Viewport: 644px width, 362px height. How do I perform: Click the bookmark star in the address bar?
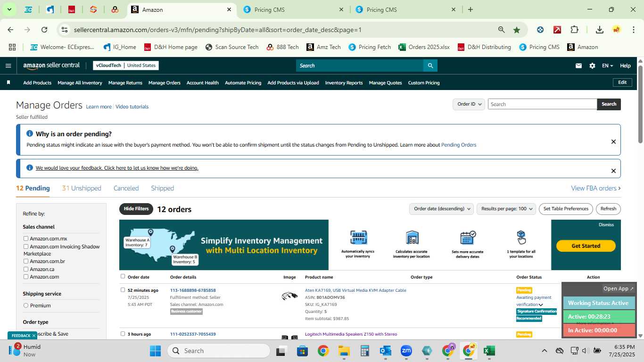[517, 30]
